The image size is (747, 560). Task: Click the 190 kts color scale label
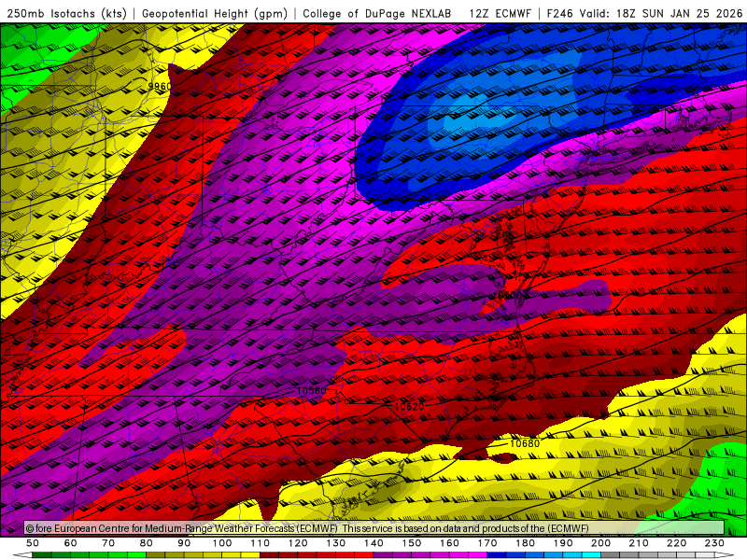[x=563, y=543]
